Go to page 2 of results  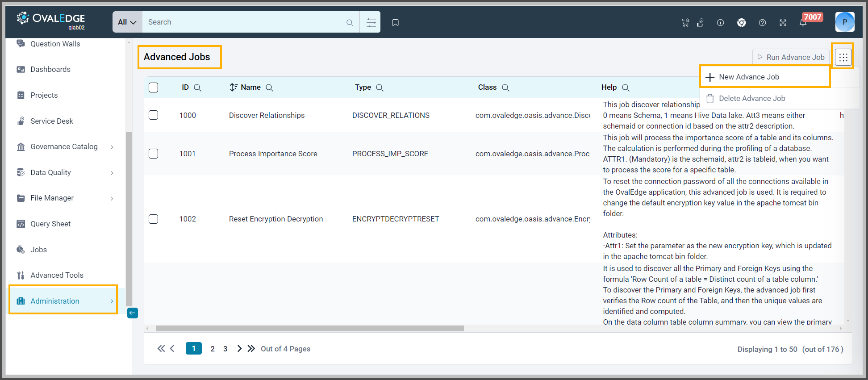213,349
